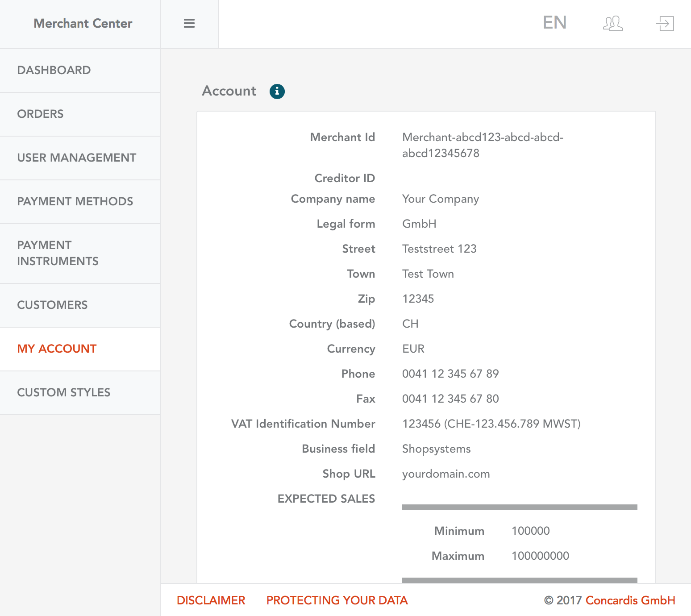The height and width of the screenshot is (616, 691).
Task: Open Payment Instruments section
Action: pyautogui.click(x=58, y=253)
